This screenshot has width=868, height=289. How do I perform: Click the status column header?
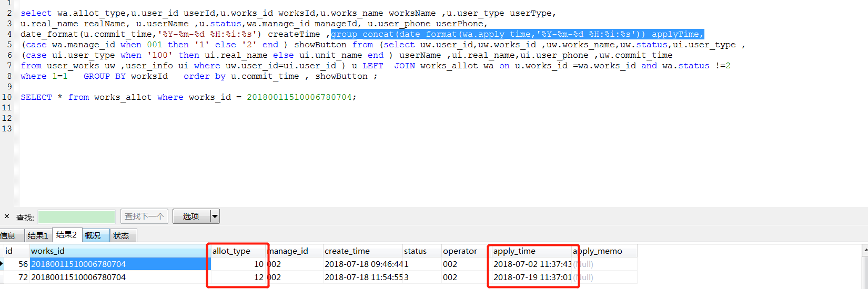[x=422, y=251]
